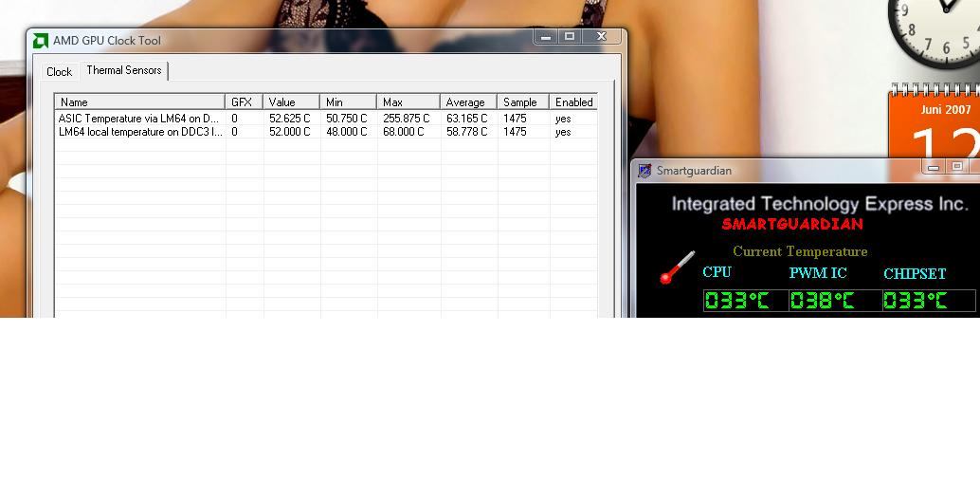Click the 48.000 C min cell

click(x=346, y=132)
